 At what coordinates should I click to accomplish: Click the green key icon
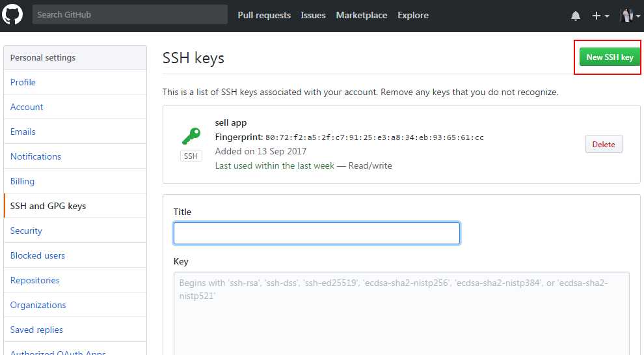click(191, 135)
